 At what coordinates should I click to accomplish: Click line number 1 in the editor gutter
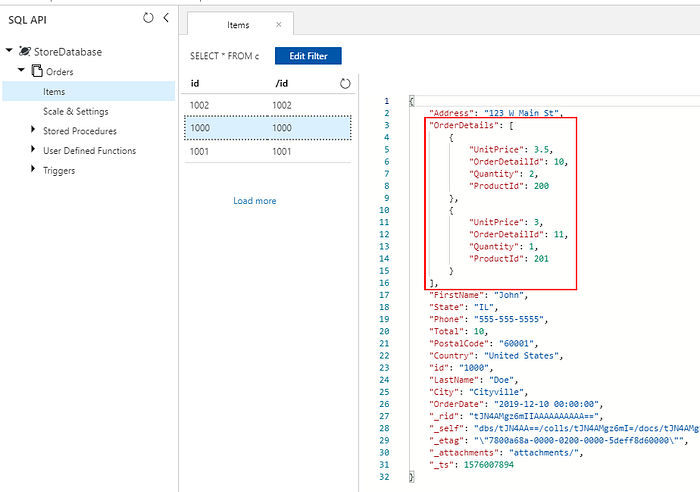[387, 101]
